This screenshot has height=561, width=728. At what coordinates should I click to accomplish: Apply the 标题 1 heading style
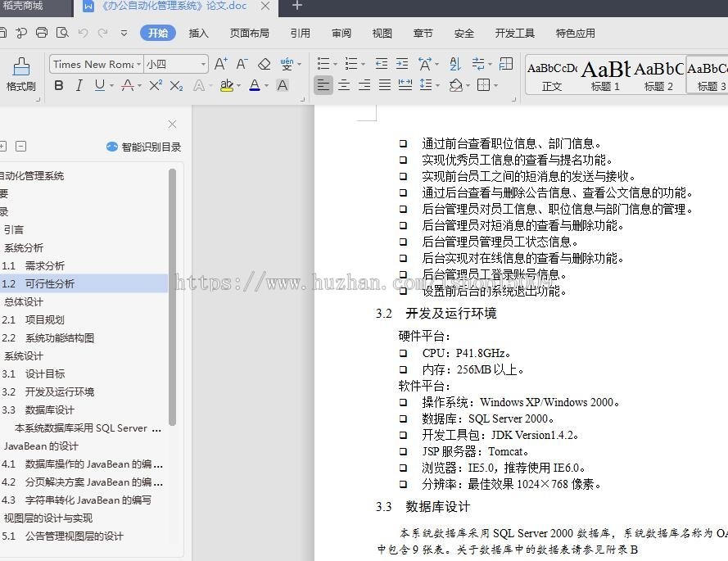605,74
